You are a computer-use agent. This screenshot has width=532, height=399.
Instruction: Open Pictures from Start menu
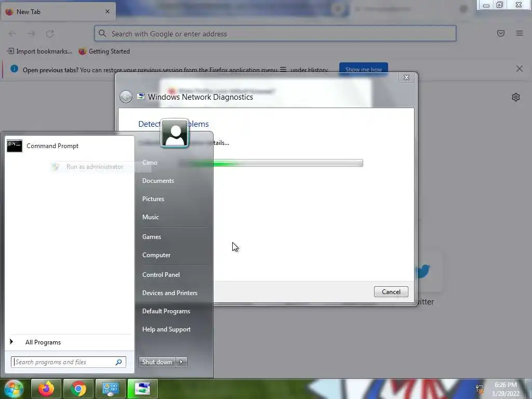153,199
